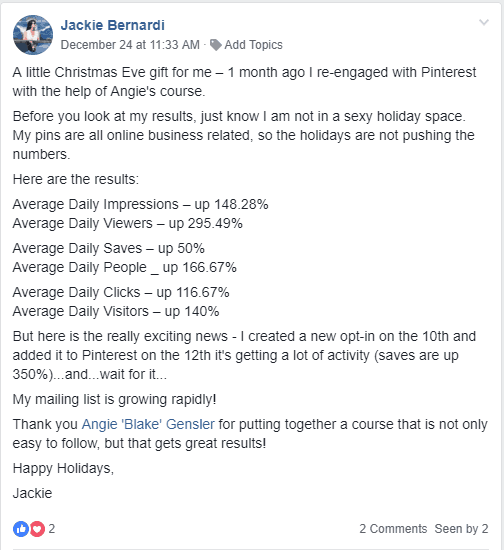Click the Average Daily Impressions line
This screenshot has width=504, height=550.
pyautogui.click(x=140, y=204)
